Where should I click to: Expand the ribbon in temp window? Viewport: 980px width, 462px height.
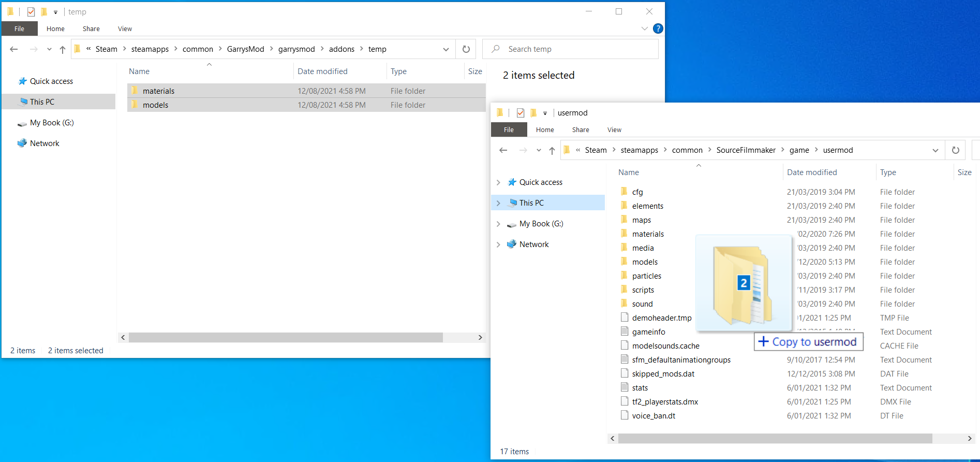point(644,28)
